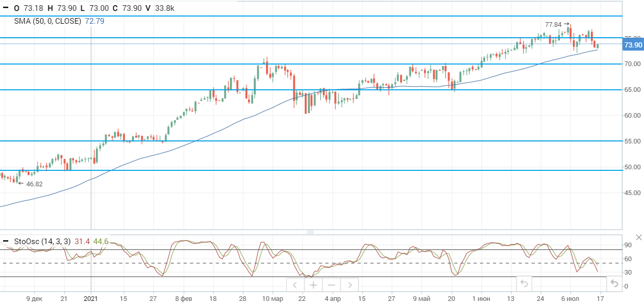Zoom out using the minus icon
The width and height of the screenshot is (644, 304).
[x=332, y=284]
